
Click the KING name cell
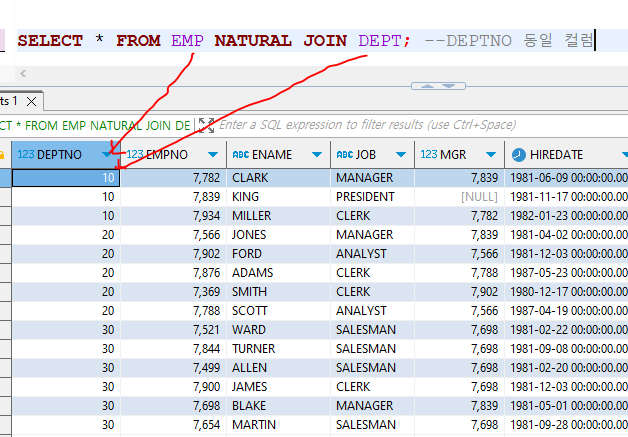pyautogui.click(x=278, y=197)
